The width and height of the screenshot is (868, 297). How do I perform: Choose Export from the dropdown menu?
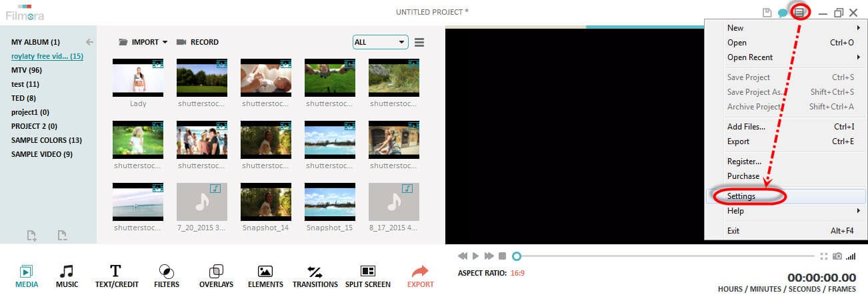coord(785,141)
